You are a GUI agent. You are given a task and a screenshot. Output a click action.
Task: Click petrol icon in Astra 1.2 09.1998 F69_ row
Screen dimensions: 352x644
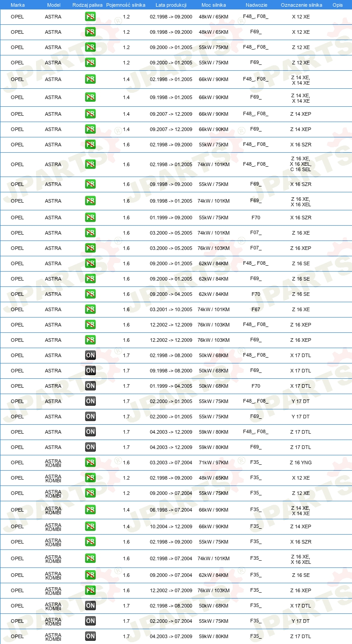90,32
